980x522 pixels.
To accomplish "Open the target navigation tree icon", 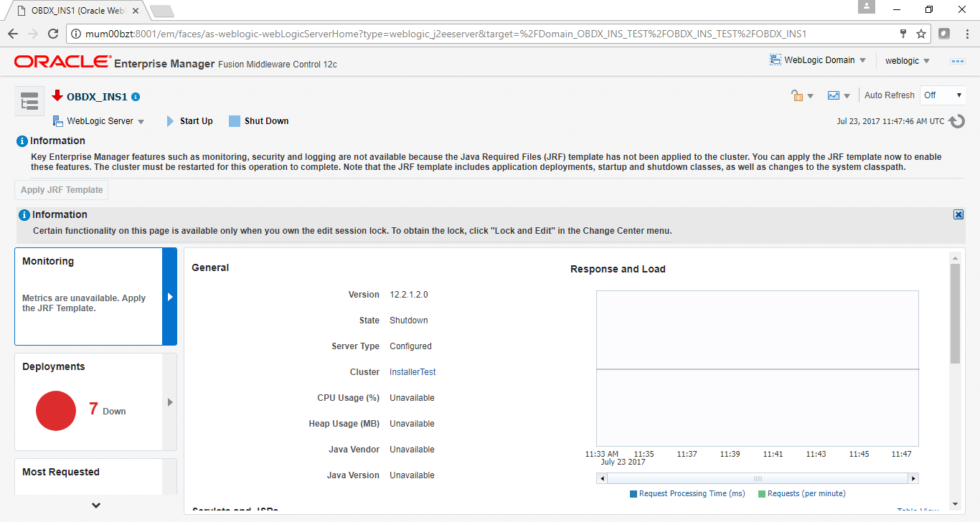I will (29, 102).
